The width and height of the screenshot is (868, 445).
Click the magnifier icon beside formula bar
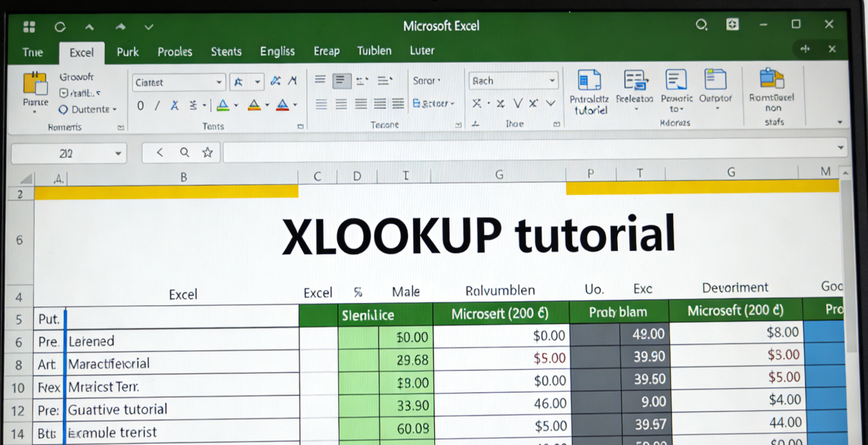click(x=184, y=153)
